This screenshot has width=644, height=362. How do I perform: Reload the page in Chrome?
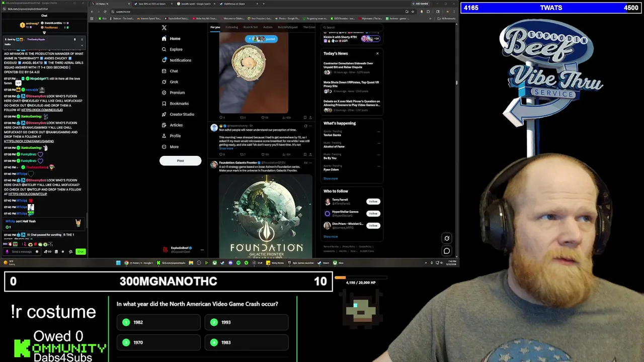click(x=105, y=12)
